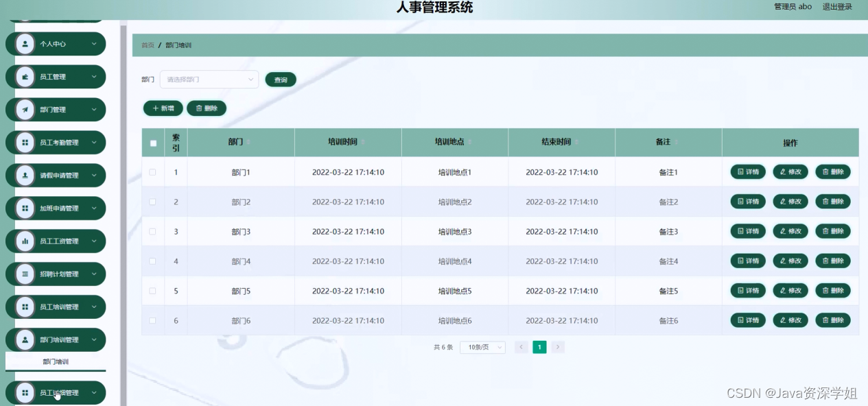Image resolution: width=868 pixels, height=406 pixels.
Task: Expand the 招聘计划管理 chevron arrow
Action: (x=94, y=274)
